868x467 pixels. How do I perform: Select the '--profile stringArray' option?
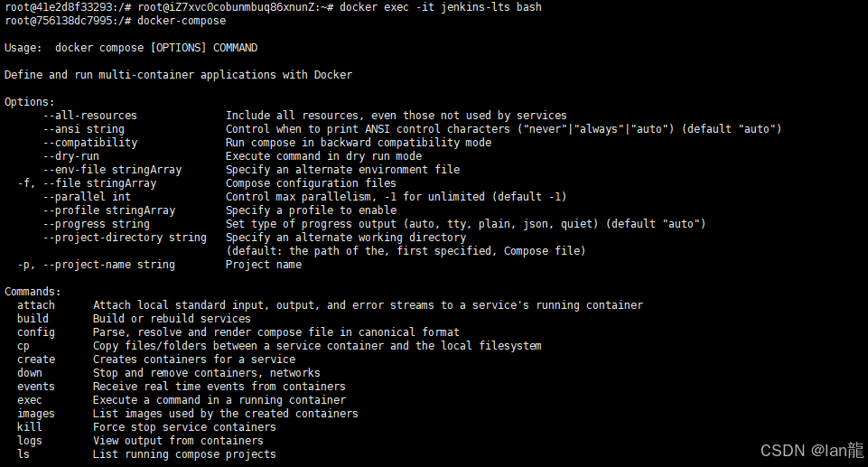tap(109, 210)
